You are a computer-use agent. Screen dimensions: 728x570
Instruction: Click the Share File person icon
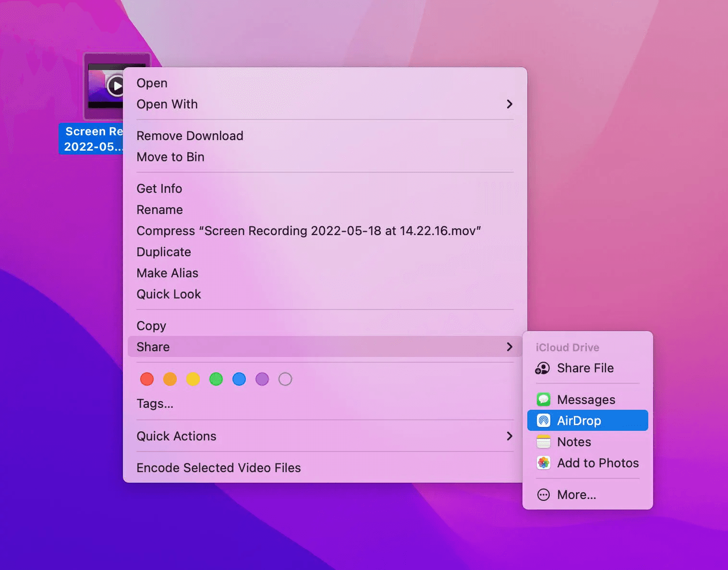point(543,368)
